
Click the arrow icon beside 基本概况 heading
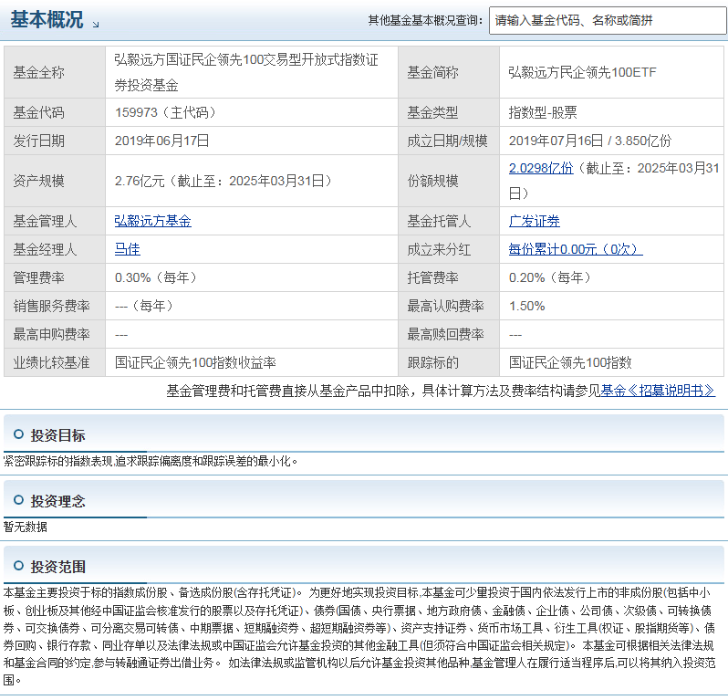pos(96,25)
